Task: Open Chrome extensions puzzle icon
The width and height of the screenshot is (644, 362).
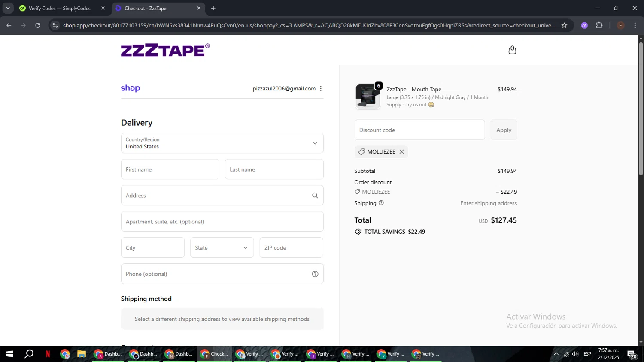Action: point(599,25)
